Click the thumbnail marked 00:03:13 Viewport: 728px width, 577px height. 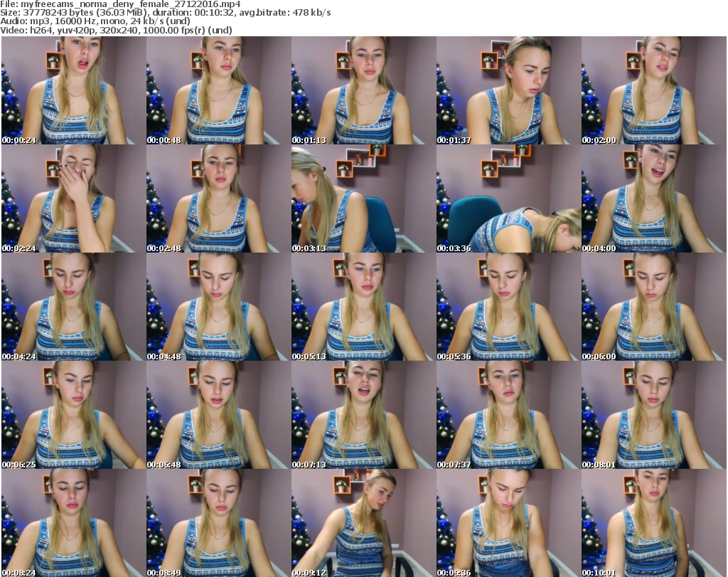tap(363, 198)
